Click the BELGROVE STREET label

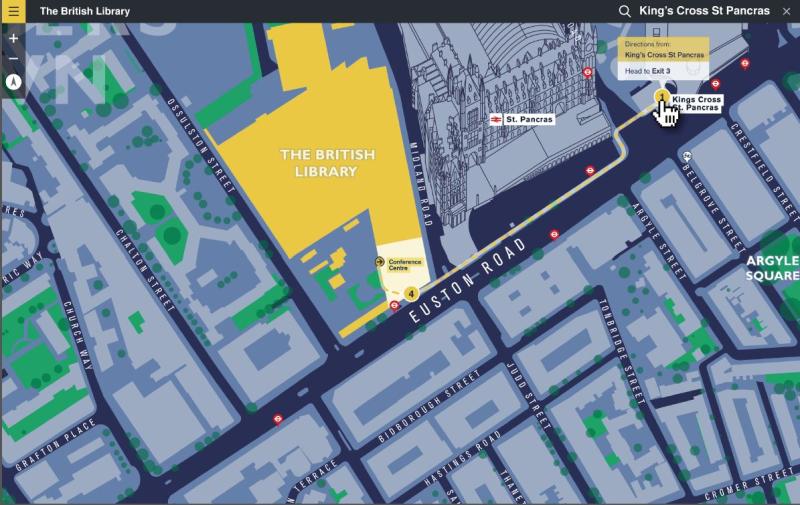pos(714,209)
